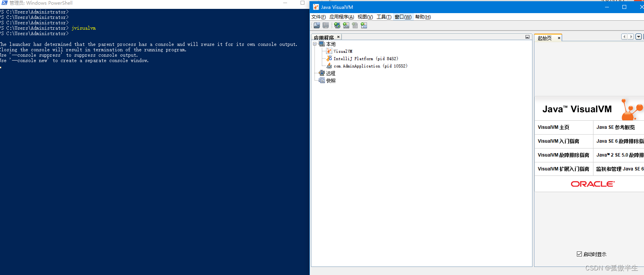Maximize the Java VisualVM window
The width and height of the screenshot is (644, 275).
pos(624,7)
